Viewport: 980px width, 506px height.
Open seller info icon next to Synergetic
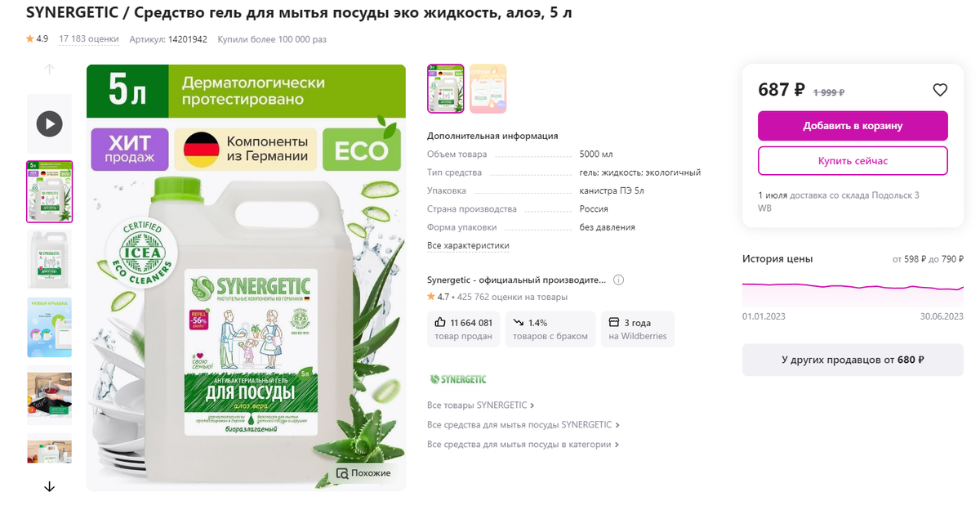point(618,280)
